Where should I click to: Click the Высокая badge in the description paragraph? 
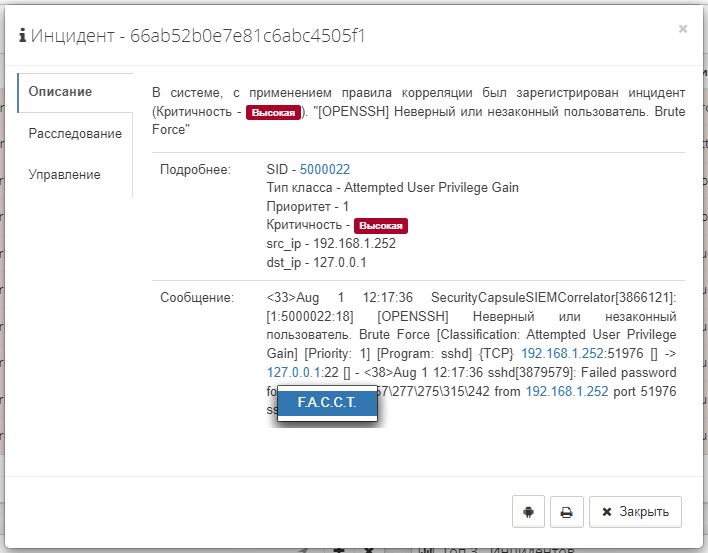click(273, 112)
